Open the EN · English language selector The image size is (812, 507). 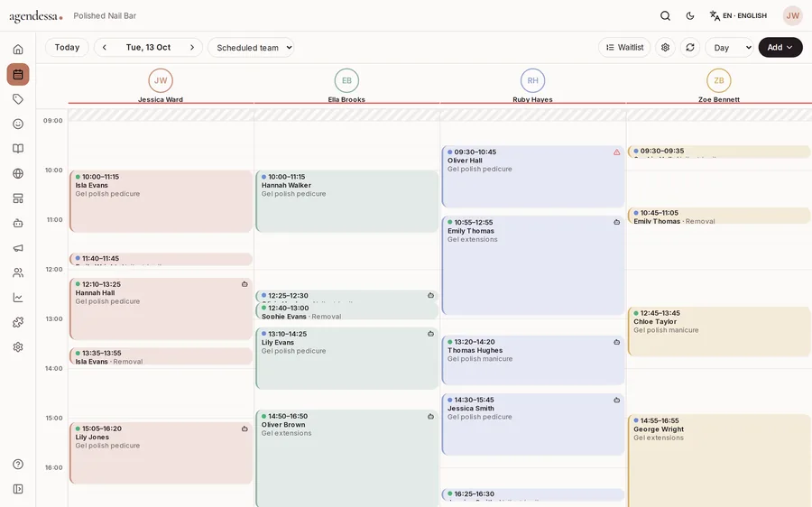(738, 16)
